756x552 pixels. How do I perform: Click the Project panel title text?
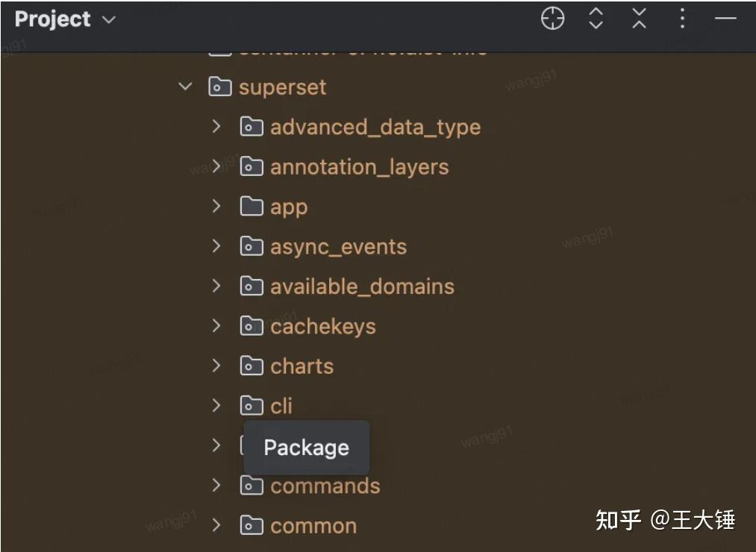coord(53,19)
